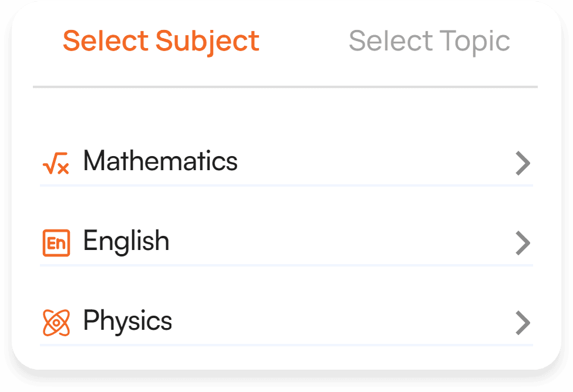This screenshot has width=573, height=392.
Task: Click the atom icon beside Physics
Action: [56, 321]
